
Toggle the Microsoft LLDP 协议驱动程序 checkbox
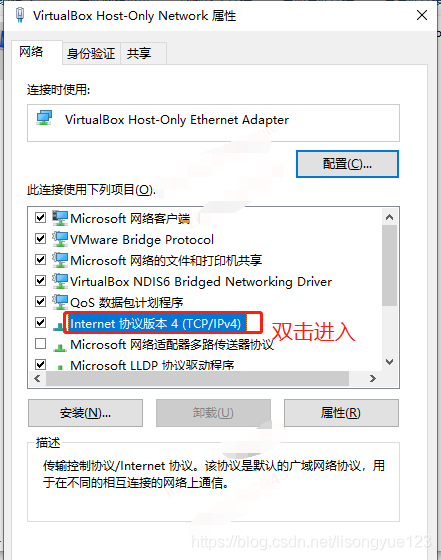[41, 365]
